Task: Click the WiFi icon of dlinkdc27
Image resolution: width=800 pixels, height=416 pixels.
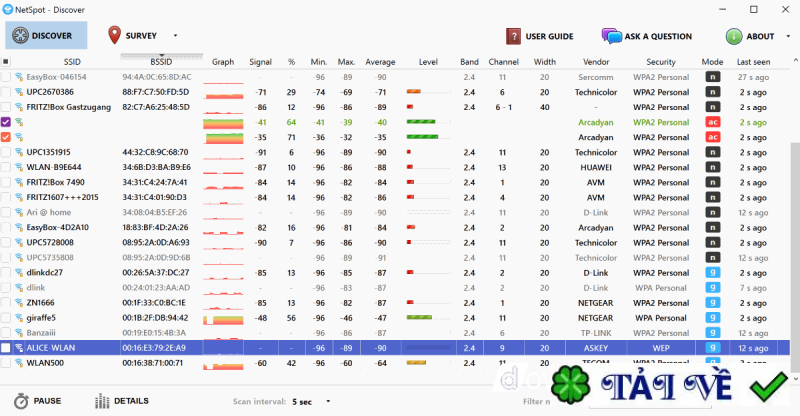Action: 19,273
